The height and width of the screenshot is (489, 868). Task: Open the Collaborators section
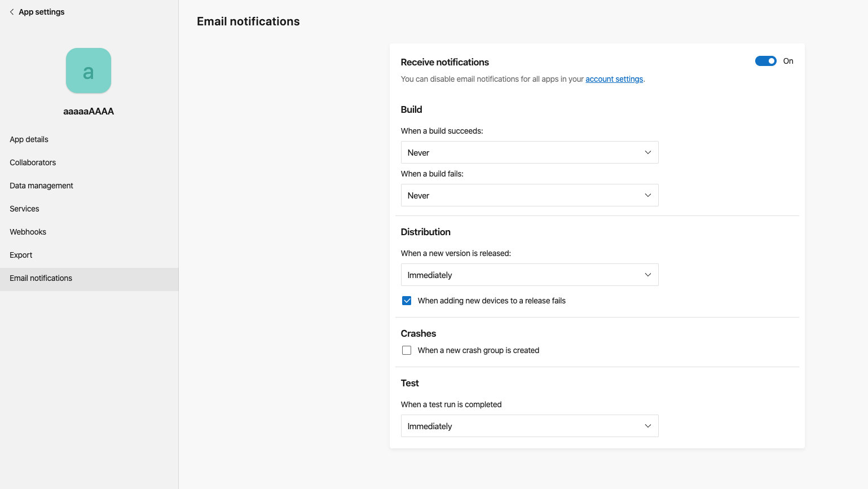point(33,162)
